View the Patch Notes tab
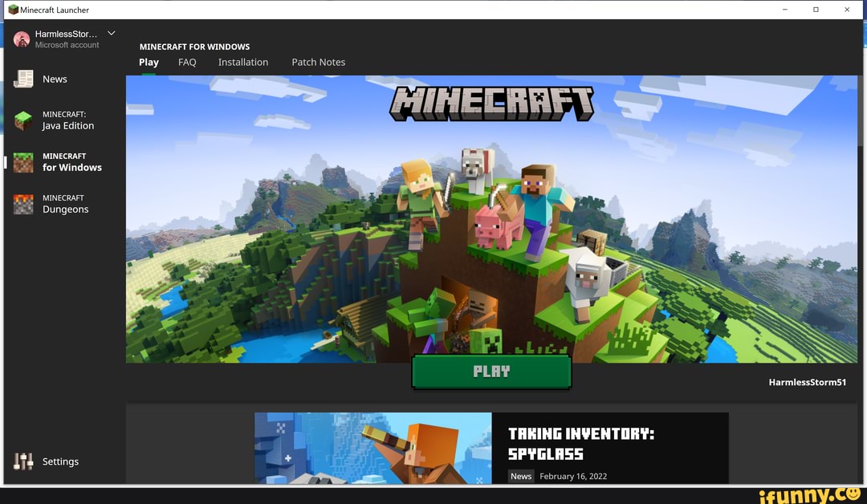 (318, 62)
